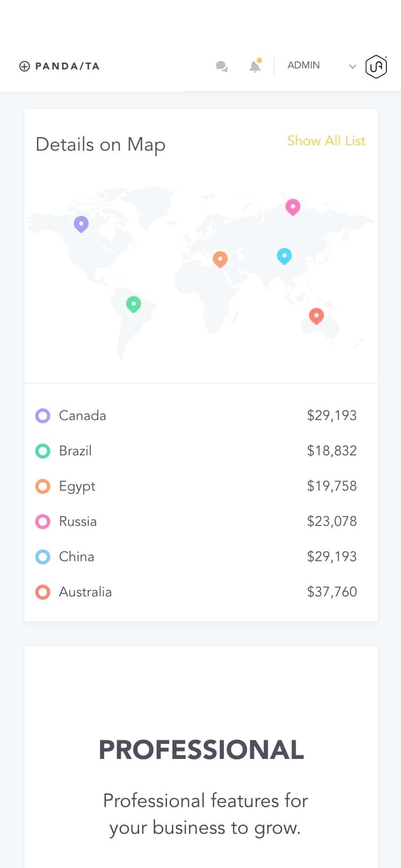Click the Canada purple ring marker
The height and width of the screenshot is (868, 401).
point(43,416)
